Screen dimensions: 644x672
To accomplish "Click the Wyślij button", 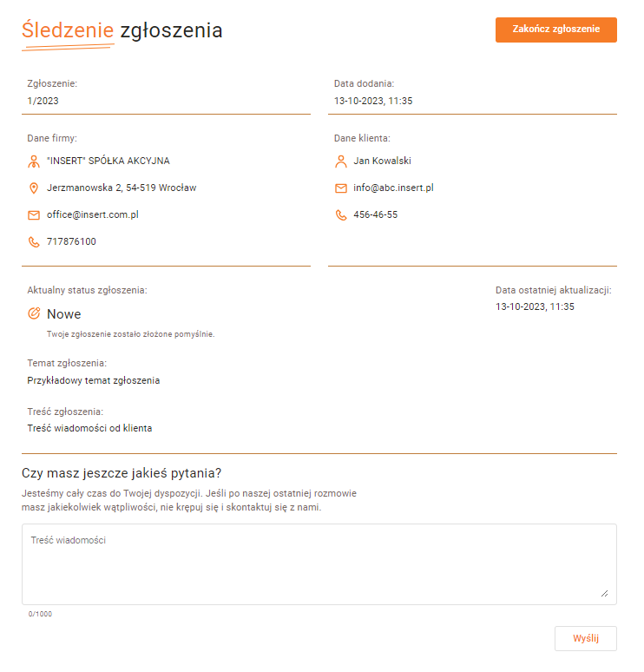I will pyautogui.click(x=585, y=638).
